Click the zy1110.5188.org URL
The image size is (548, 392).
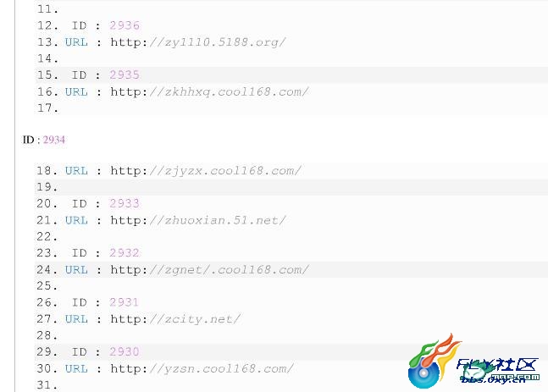click(198, 42)
